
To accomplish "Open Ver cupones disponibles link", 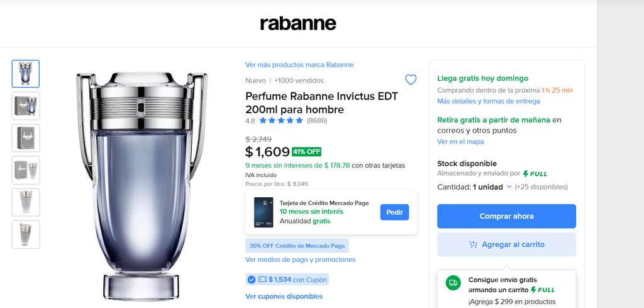I will [284, 297].
